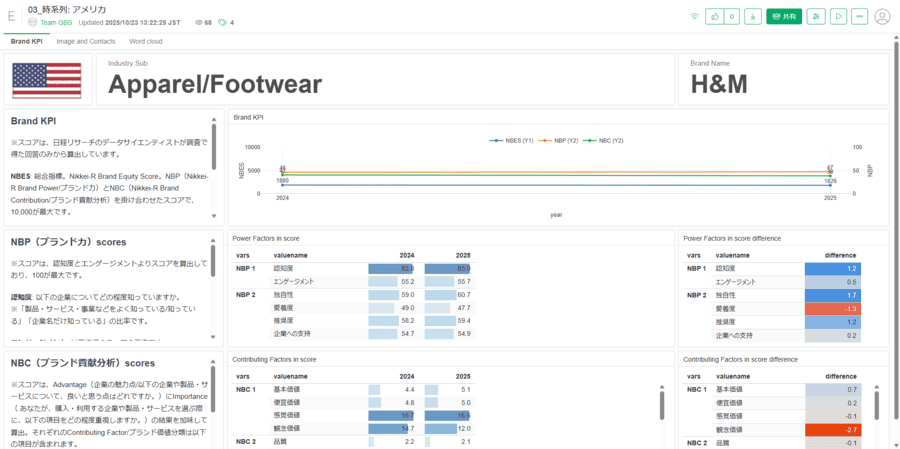Open the user profile avatar
Screen dimensions: 900x449
point(882,17)
